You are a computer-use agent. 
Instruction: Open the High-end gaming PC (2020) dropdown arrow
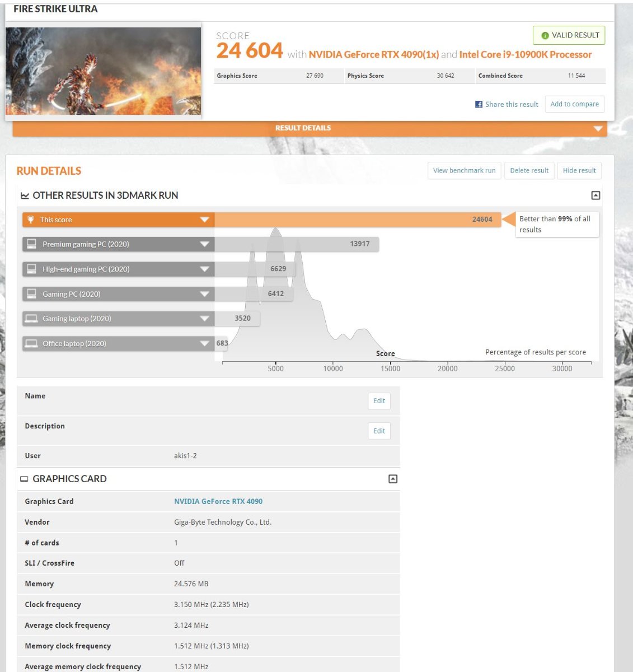pyautogui.click(x=204, y=269)
